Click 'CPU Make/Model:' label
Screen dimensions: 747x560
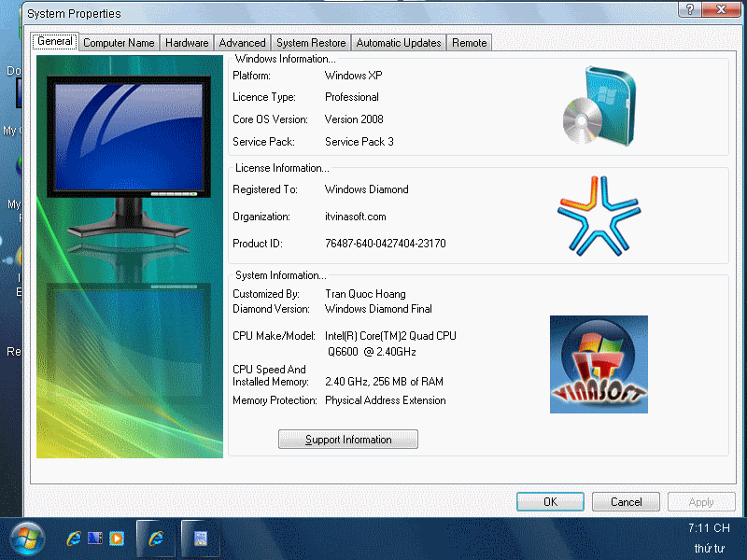coord(274,336)
